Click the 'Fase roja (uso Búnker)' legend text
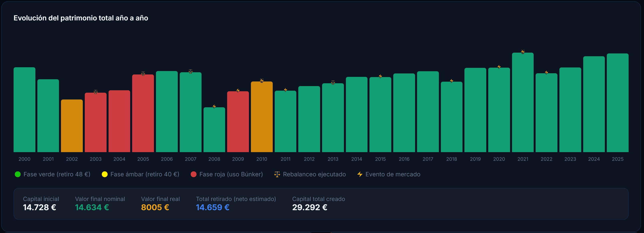This screenshot has height=233, width=644. coord(231,174)
